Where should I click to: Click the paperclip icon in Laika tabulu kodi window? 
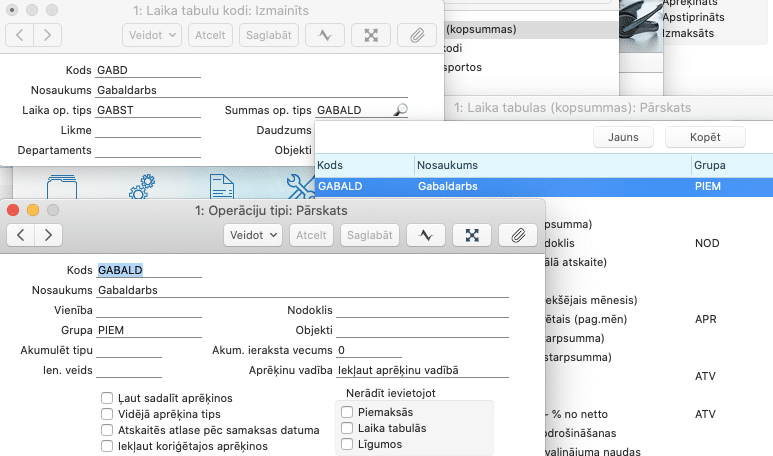417,35
